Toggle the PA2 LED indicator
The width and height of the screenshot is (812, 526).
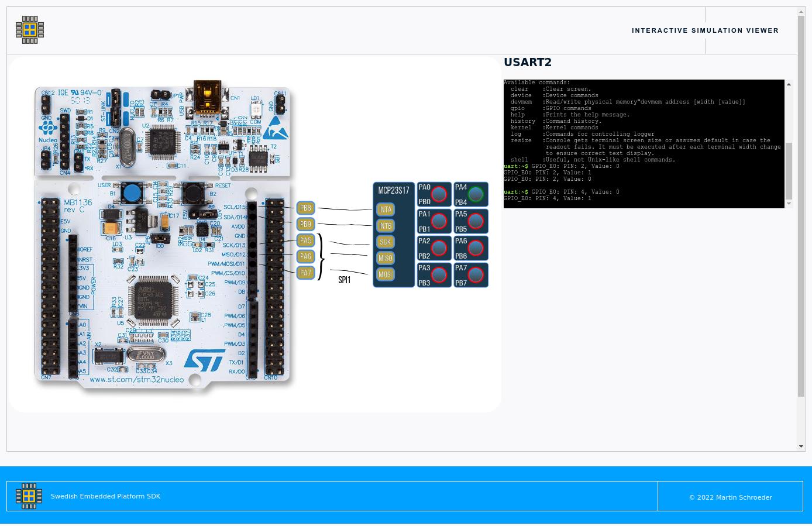(439, 248)
